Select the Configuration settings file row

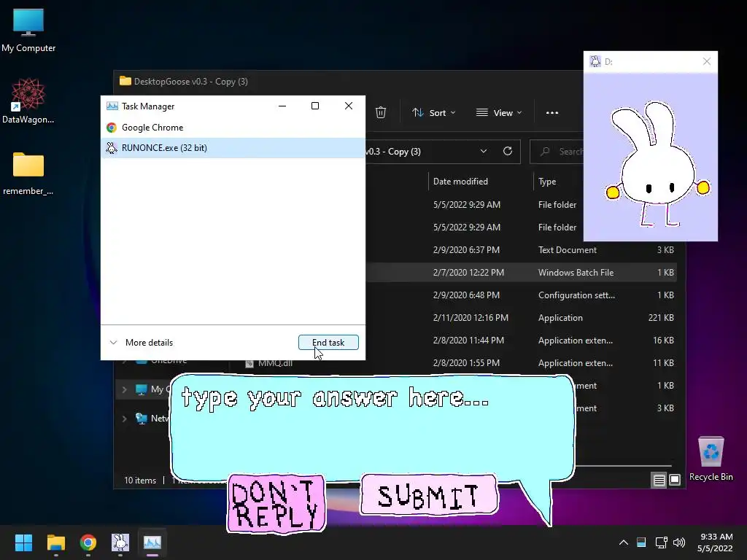(521, 295)
